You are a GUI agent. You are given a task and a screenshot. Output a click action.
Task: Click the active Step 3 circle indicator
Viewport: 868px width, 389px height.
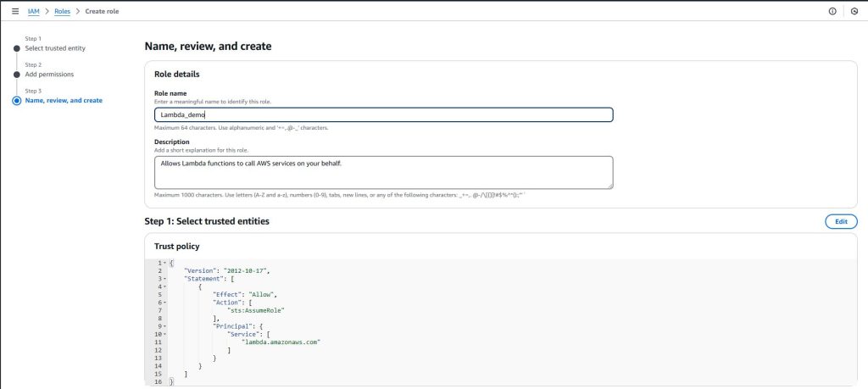[x=16, y=101]
